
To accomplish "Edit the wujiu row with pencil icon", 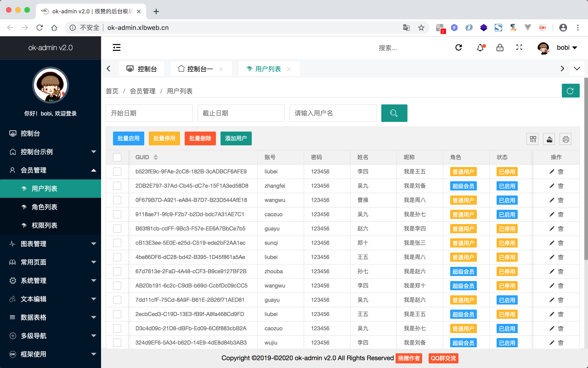I will (x=552, y=343).
